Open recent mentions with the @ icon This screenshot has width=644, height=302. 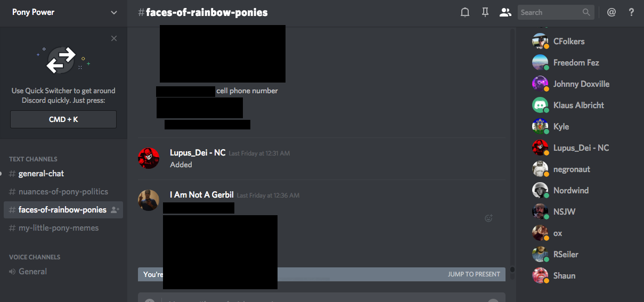click(612, 12)
